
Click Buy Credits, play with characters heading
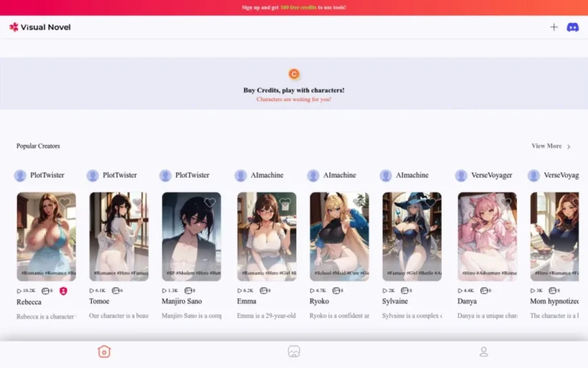tap(294, 90)
